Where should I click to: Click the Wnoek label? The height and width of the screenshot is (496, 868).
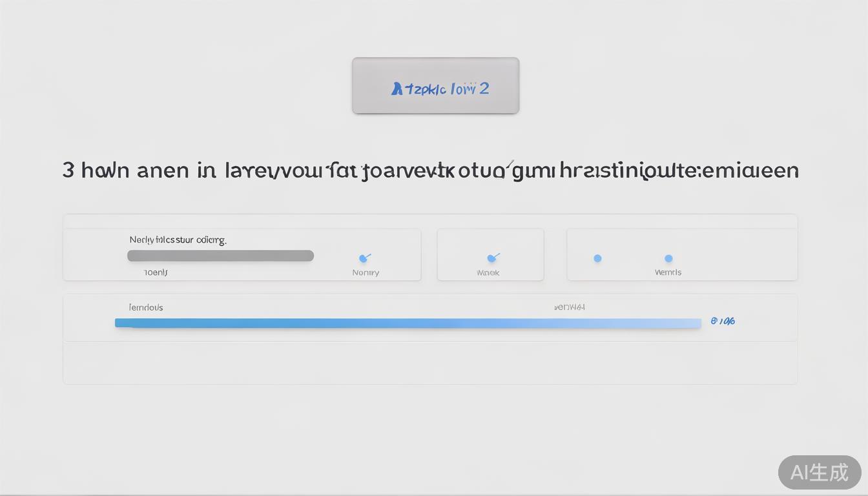[x=488, y=273]
